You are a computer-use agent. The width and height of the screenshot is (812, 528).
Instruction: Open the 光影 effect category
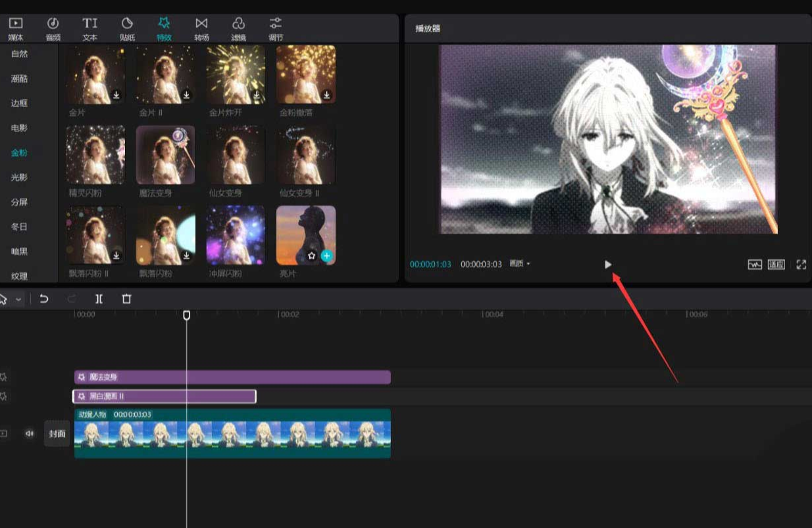coord(20,178)
